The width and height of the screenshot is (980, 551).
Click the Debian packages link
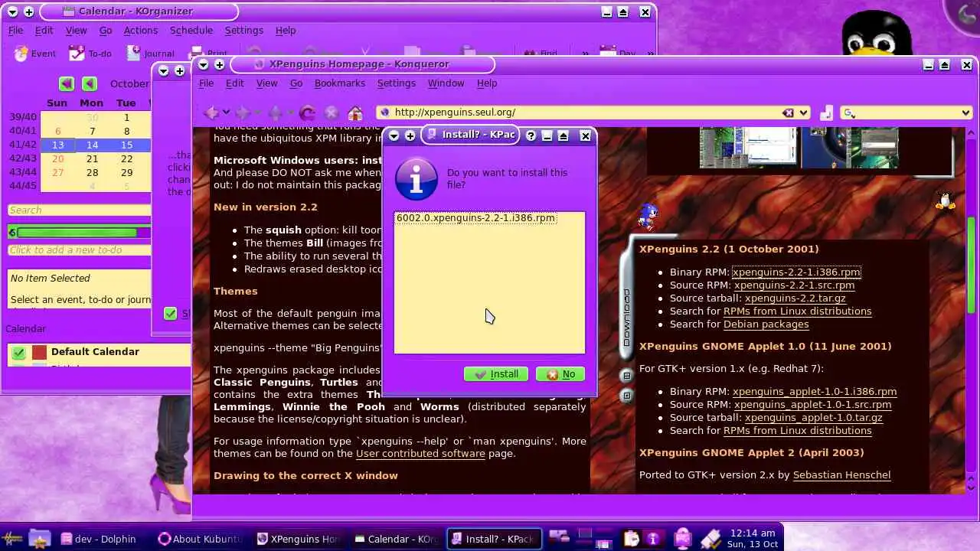click(x=766, y=324)
